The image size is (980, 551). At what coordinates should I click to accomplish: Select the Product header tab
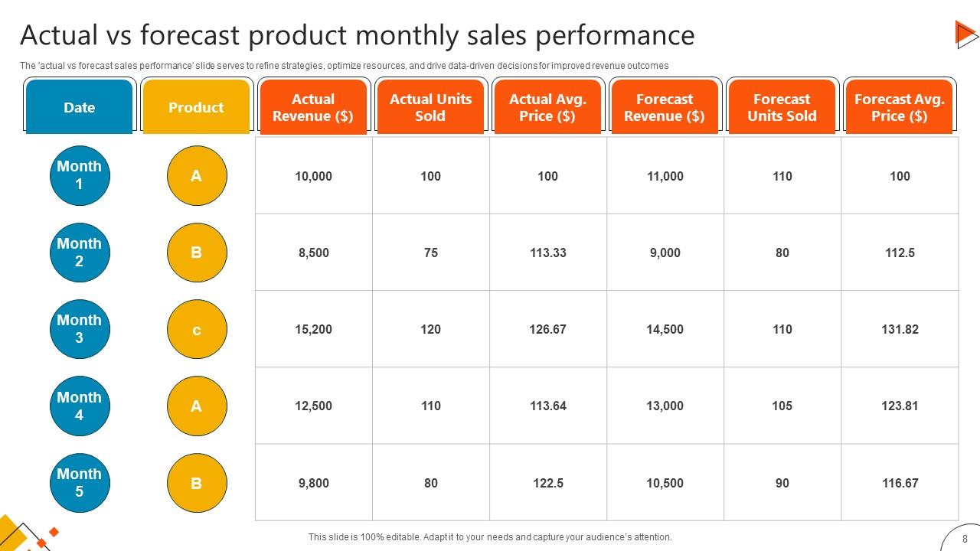pos(196,107)
